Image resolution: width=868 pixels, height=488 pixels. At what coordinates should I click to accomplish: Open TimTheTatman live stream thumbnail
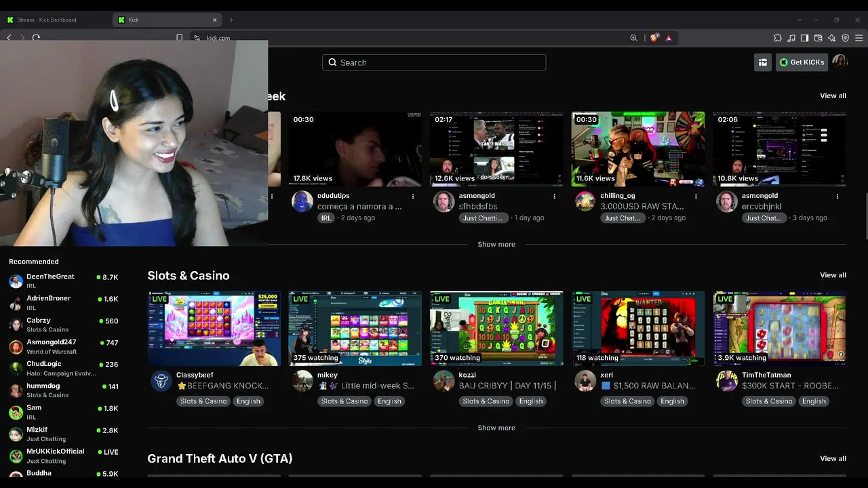[779, 329]
